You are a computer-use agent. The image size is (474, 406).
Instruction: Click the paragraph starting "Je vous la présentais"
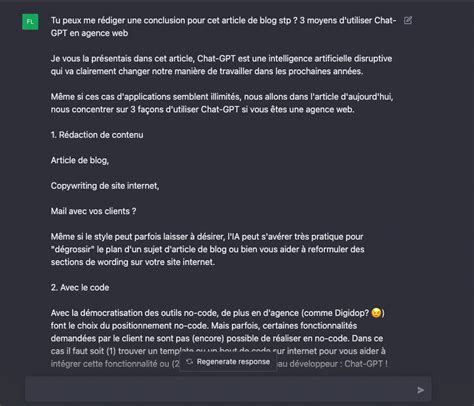[221, 65]
